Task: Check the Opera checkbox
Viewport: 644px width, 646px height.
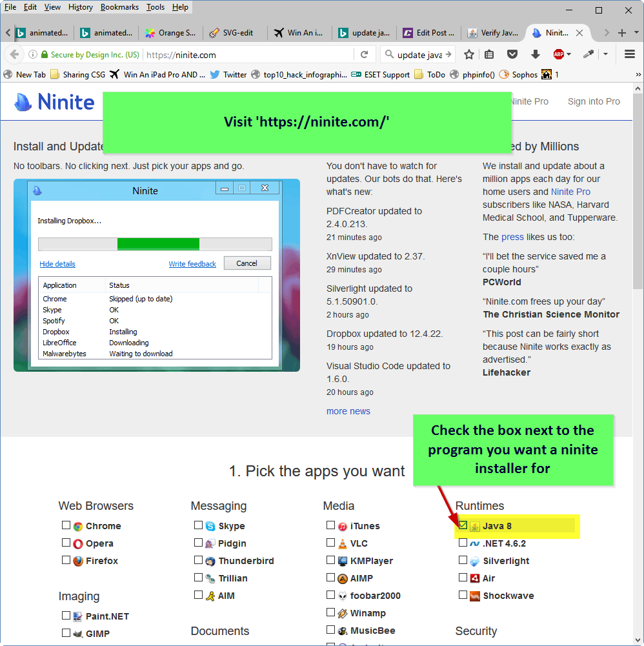Action: [66, 542]
